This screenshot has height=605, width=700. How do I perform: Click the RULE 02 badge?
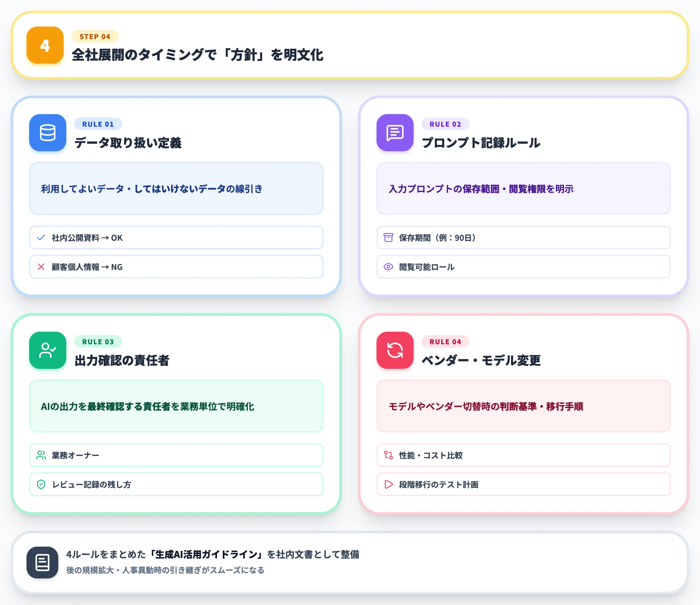[445, 124]
